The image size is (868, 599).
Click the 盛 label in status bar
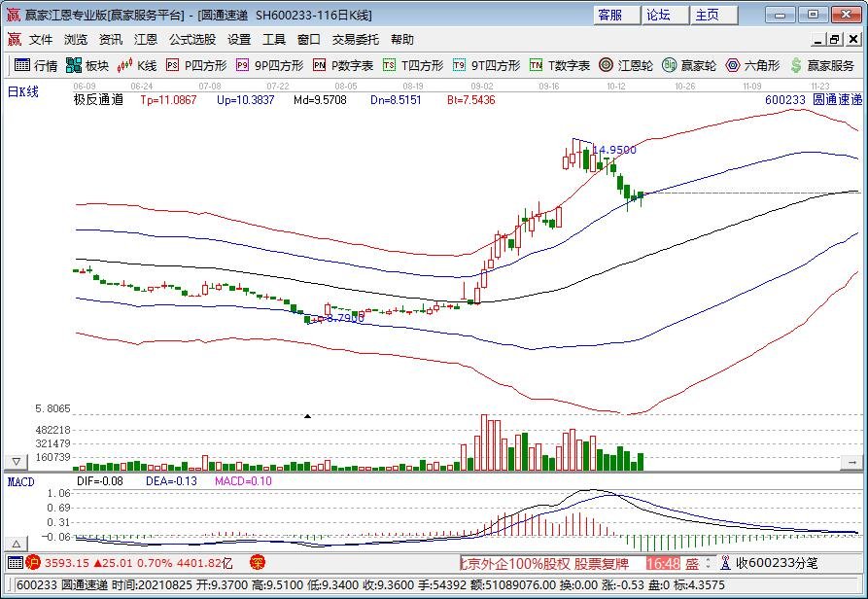click(x=692, y=564)
